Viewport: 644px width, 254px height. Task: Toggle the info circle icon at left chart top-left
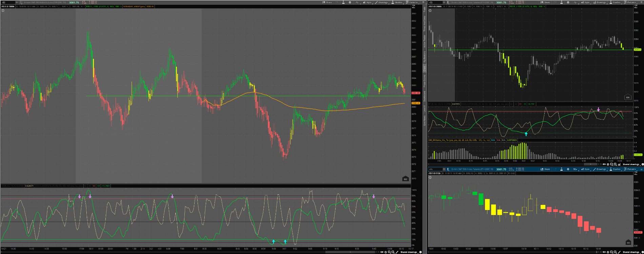click(3, 10)
